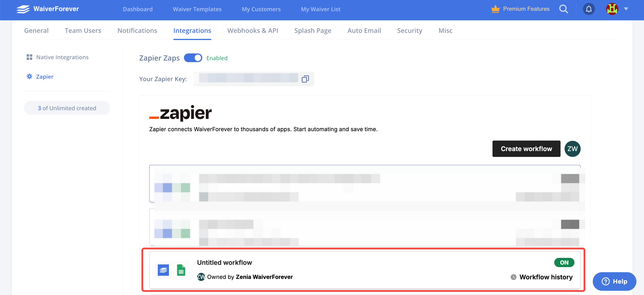The image size is (644, 295).
Task: Click the Premium Features crown icon
Action: (495, 9)
